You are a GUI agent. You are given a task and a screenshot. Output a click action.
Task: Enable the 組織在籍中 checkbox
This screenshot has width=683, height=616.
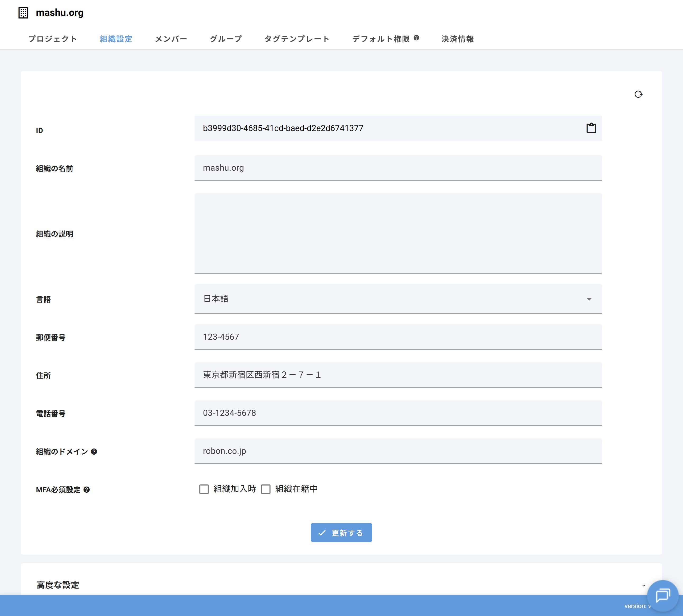pos(266,489)
